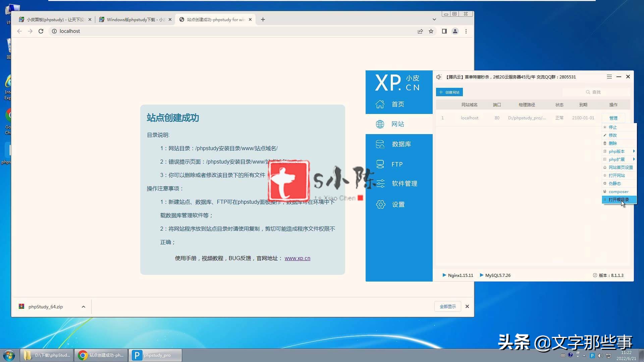Expand the php版本 submenu arrow
Screen dimensions: 644x362
pos(634,151)
